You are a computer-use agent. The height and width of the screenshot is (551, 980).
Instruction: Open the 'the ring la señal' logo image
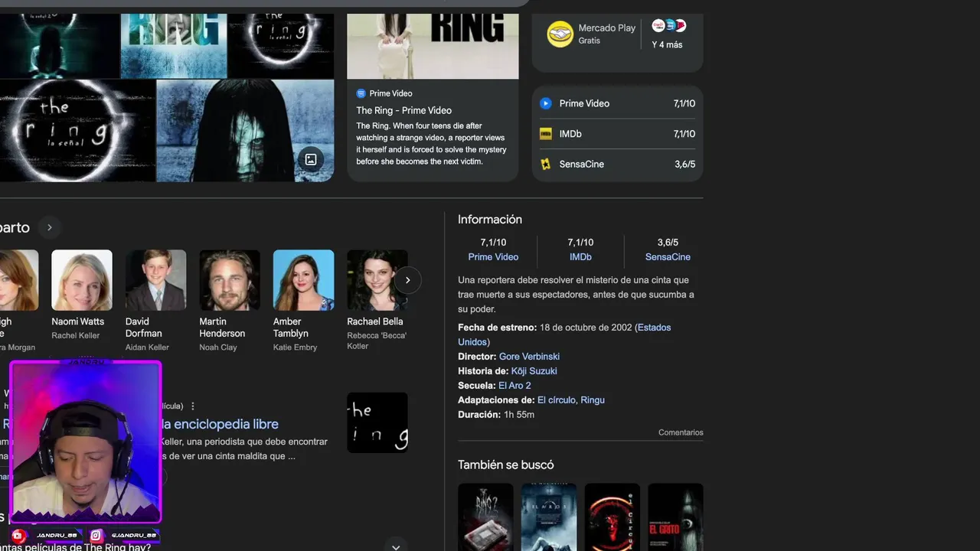tap(77, 131)
